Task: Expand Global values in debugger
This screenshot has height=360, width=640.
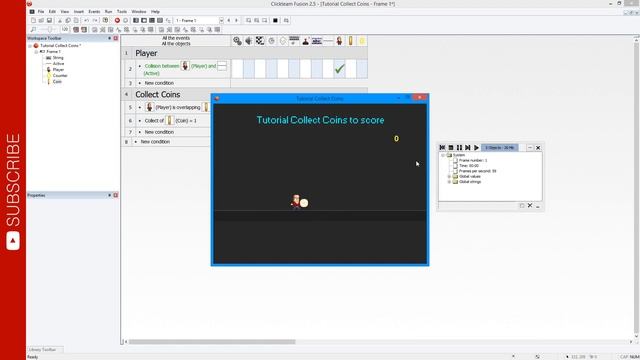Action: click(x=449, y=176)
